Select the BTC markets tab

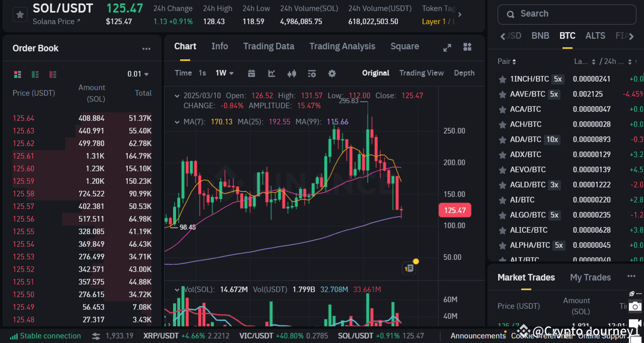coord(567,36)
